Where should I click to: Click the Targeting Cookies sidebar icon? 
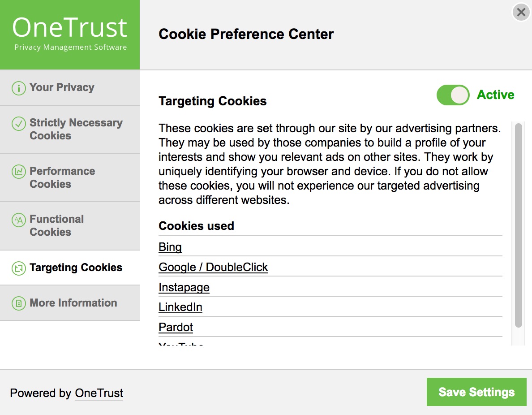[x=18, y=268]
